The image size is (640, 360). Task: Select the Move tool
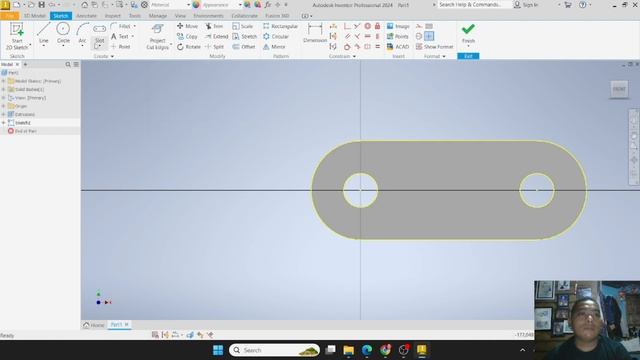[187, 26]
